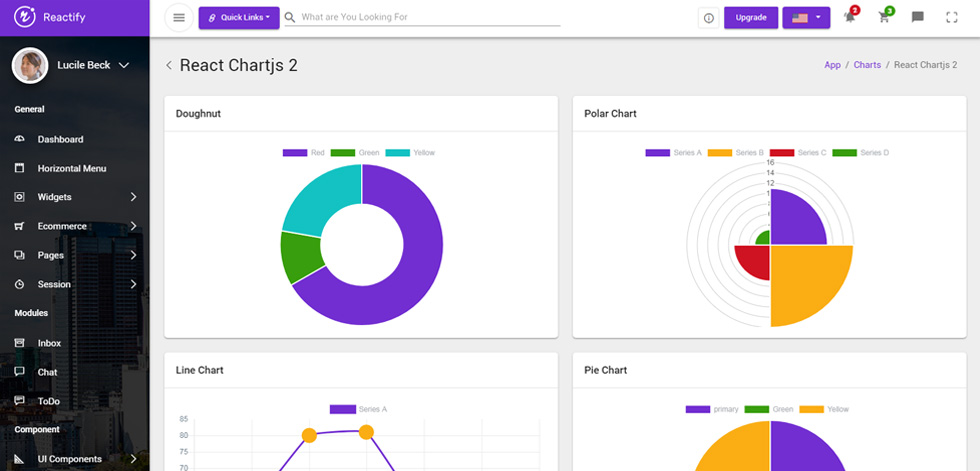This screenshot has width=980, height=471.
Task: Toggle Yellow legend in Doughnut chart
Action: pyautogui.click(x=410, y=152)
